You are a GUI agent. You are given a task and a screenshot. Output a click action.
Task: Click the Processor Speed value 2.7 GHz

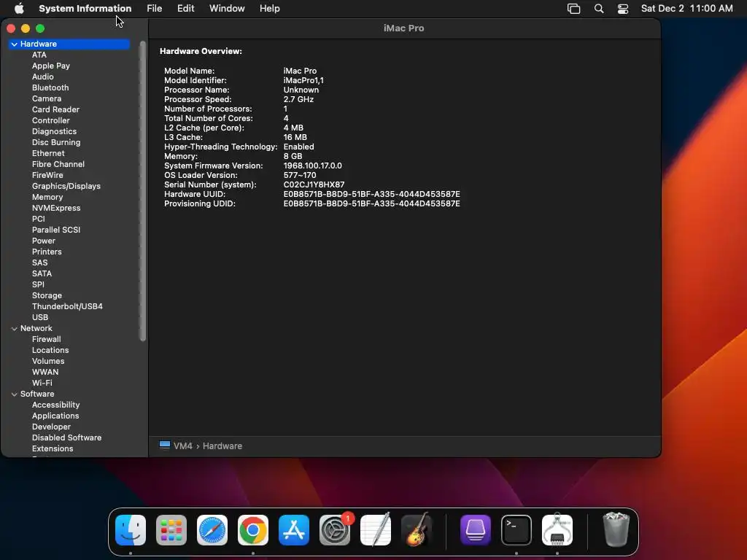pos(298,99)
